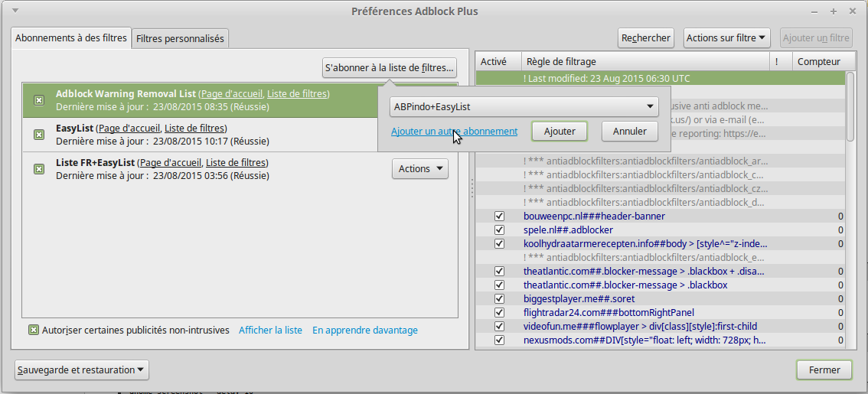Uncheck the biggestplayer.me##.soret filter
This screenshot has height=394, width=868.
click(x=499, y=299)
